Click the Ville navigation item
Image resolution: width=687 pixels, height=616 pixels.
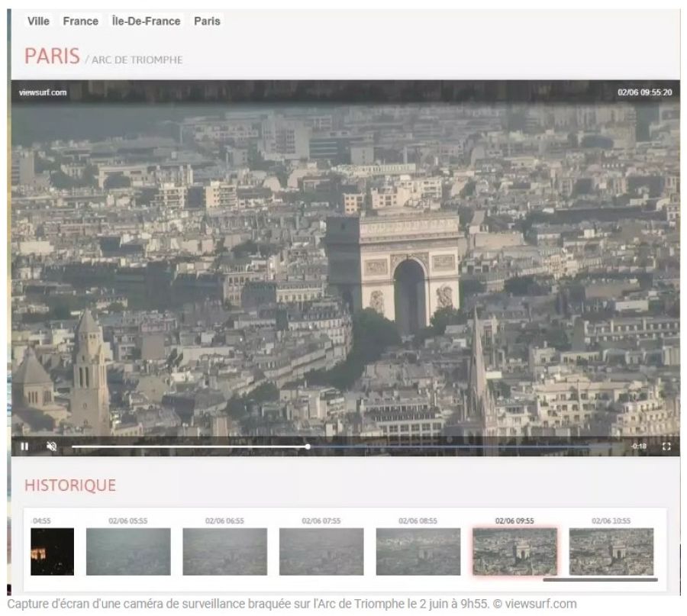point(38,21)
